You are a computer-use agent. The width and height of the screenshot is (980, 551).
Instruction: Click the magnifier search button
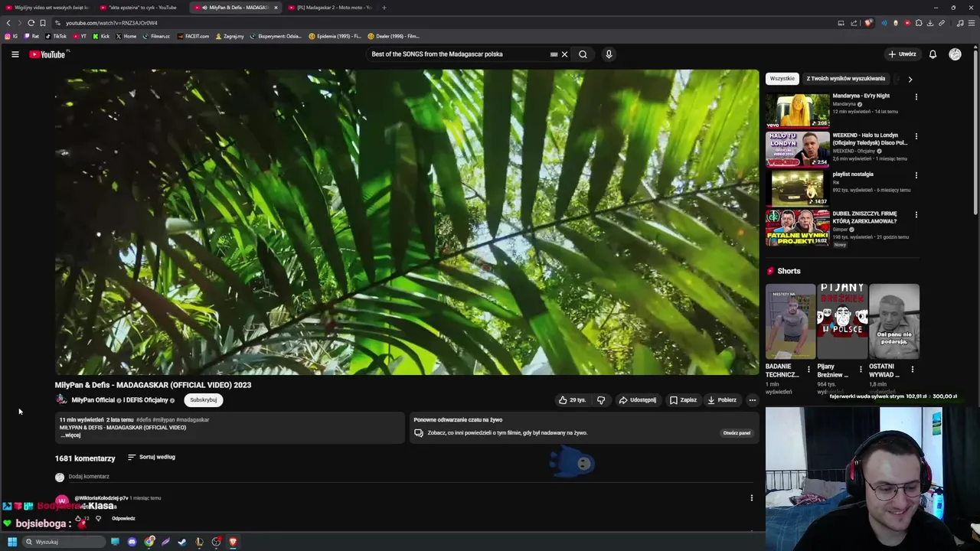583,54
